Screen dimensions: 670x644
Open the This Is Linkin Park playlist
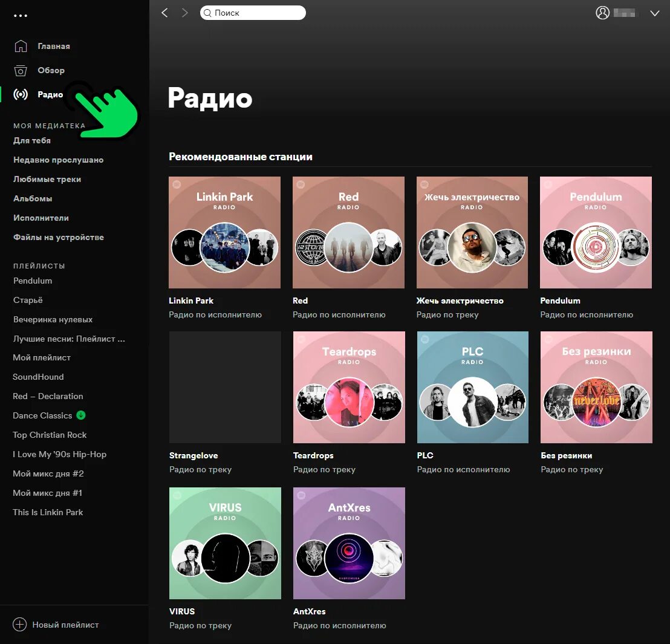[x=48, y=512]
